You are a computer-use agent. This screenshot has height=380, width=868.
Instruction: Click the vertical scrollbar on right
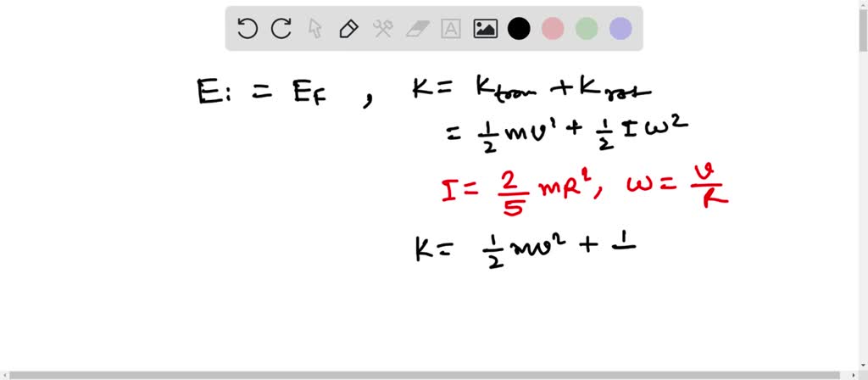pyautogui.click(x=863, y=29)
